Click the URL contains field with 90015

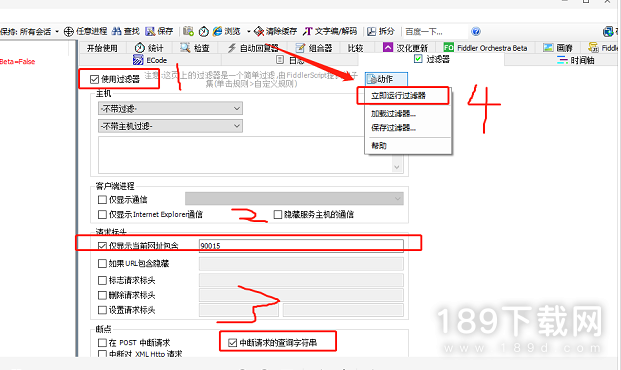[x=301, y=246]
